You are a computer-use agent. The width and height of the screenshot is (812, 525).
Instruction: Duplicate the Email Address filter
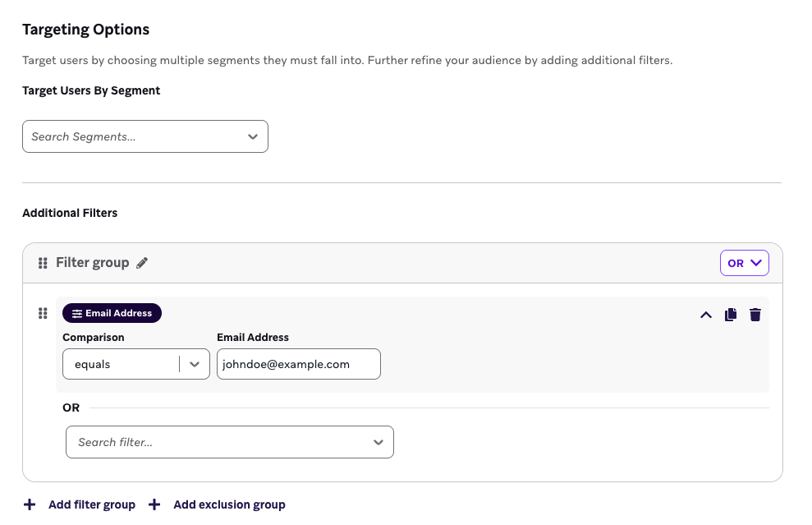coord(731,315)
